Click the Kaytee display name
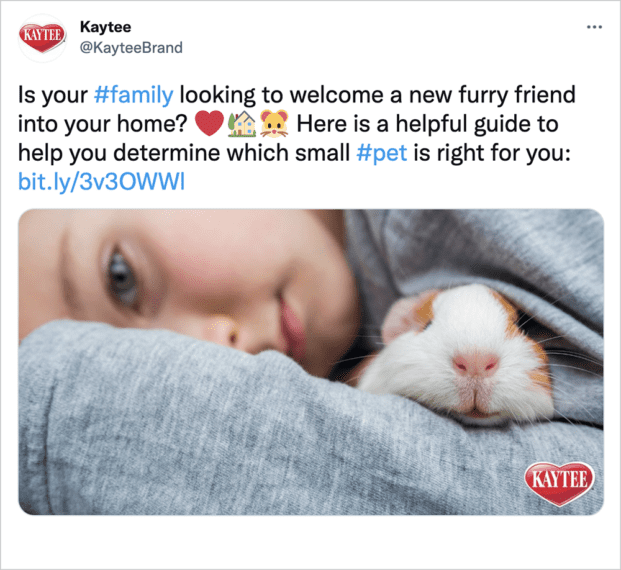 coord(105,27)
